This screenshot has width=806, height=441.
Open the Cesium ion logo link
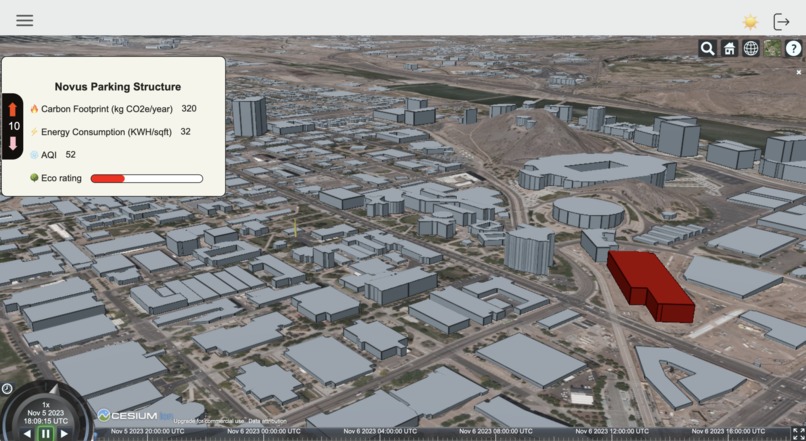[135, 415]
